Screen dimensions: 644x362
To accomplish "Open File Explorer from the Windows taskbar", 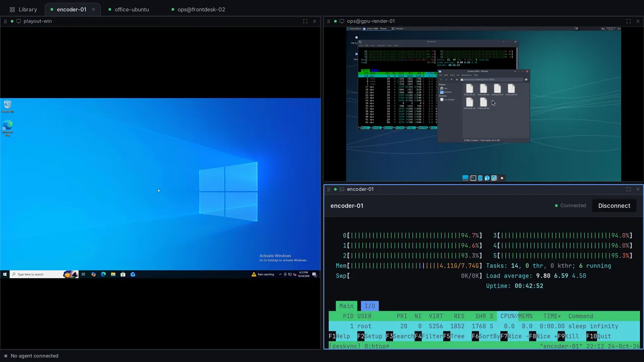I will click(113, 275).
